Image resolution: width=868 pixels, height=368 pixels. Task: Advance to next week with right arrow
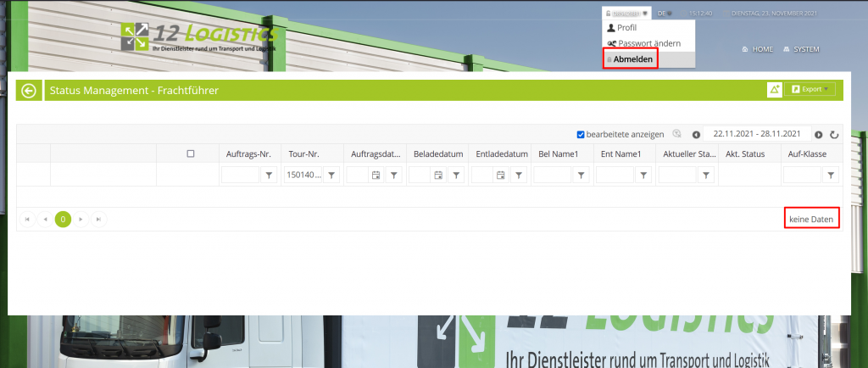tap(819, 134)
